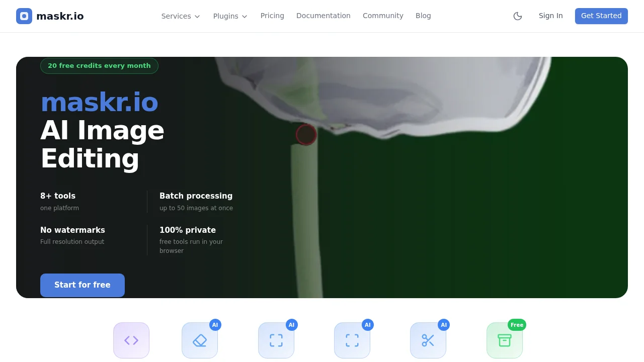Click the 20 free credits badge

click(99, 65)
